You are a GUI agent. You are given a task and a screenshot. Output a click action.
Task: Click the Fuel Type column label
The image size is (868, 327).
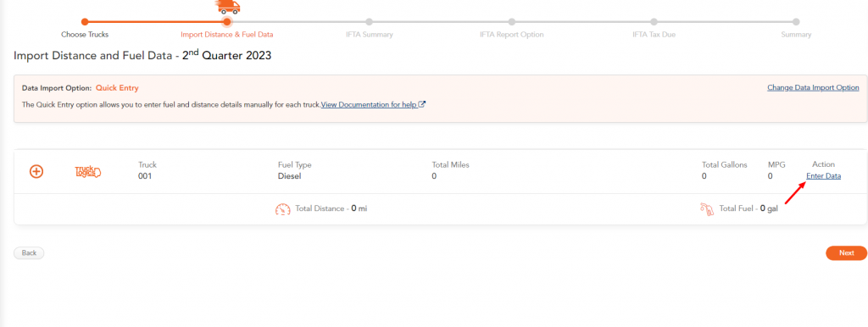point(294,164)
